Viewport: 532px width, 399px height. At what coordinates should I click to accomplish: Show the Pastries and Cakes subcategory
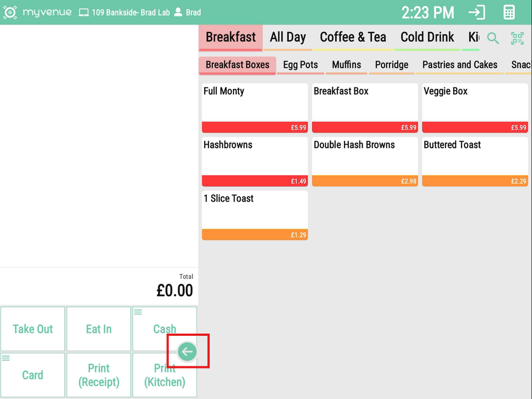pyautogui.click(x=459, y=65)
